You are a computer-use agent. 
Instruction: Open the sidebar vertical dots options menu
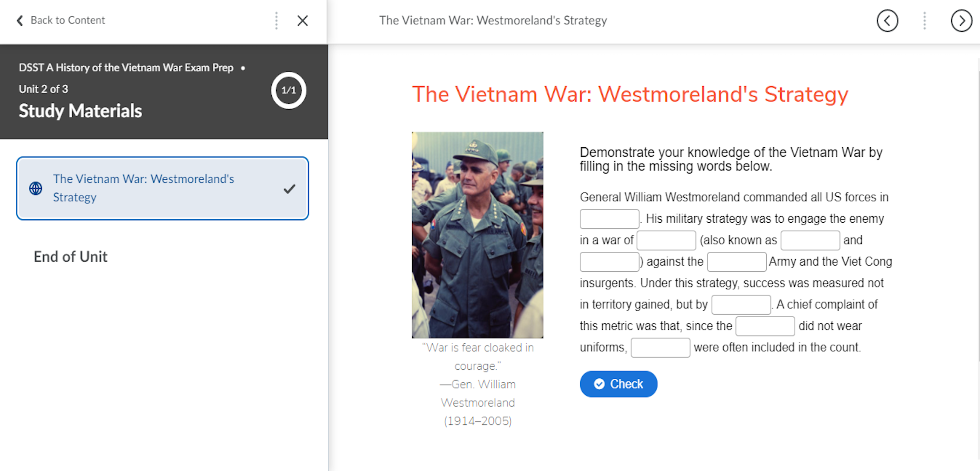277,21
